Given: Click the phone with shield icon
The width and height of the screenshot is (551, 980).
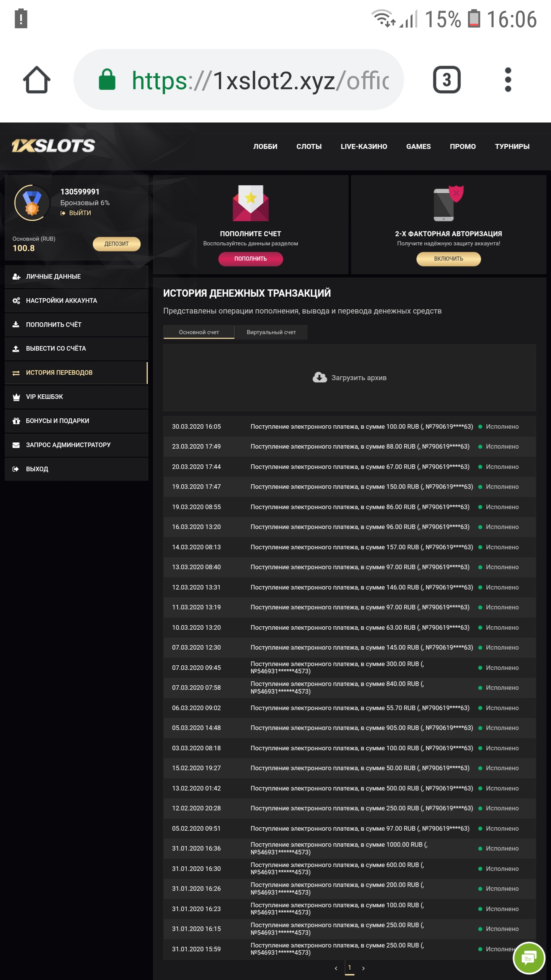Looking at the screenshot, I should [x=448, y=203].
